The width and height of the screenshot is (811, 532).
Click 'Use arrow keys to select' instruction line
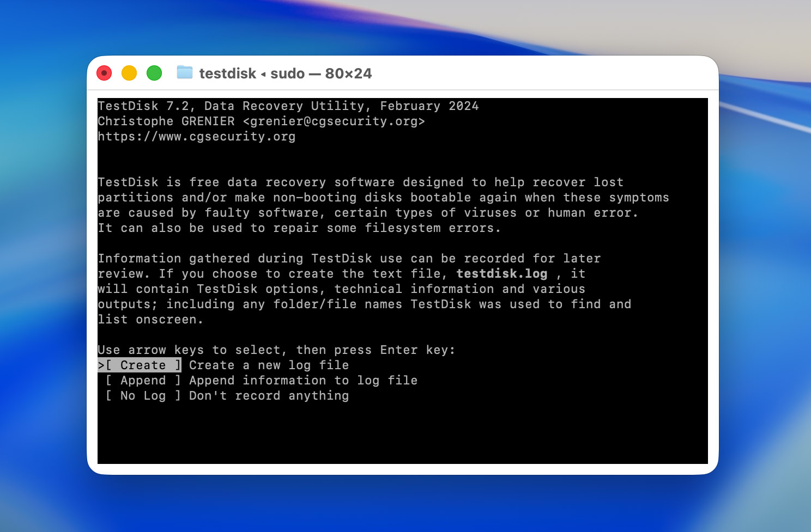coord(276,350)
